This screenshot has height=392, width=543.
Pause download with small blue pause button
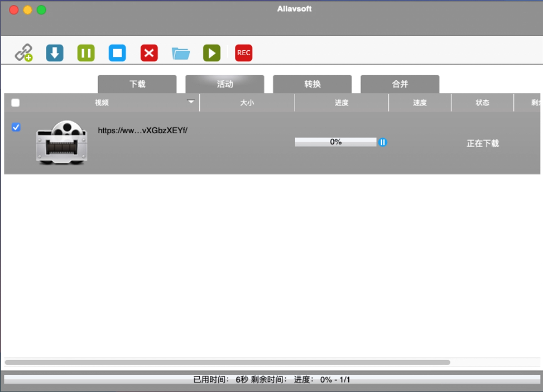pos(382,142)
